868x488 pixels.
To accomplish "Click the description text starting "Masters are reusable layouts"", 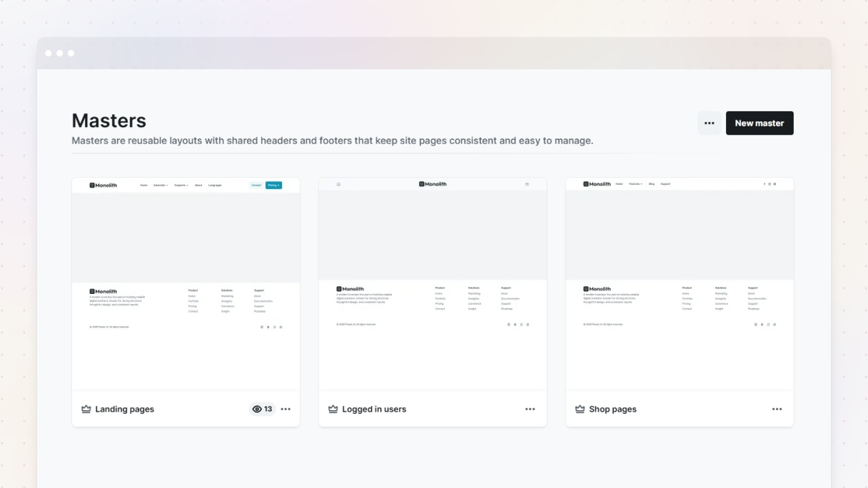I will tap(333, 141).
